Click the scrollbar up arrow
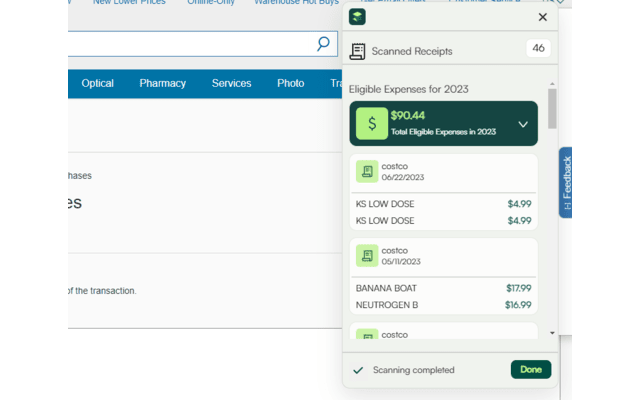This screenshot has width=640, height=400. pyautogui.click(x=552, y=84)
